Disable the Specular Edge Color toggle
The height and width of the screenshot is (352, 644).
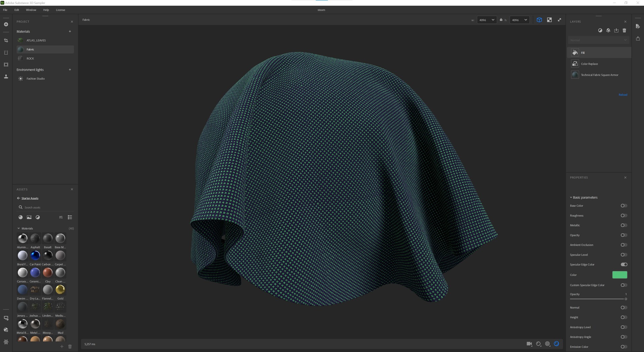624,265
